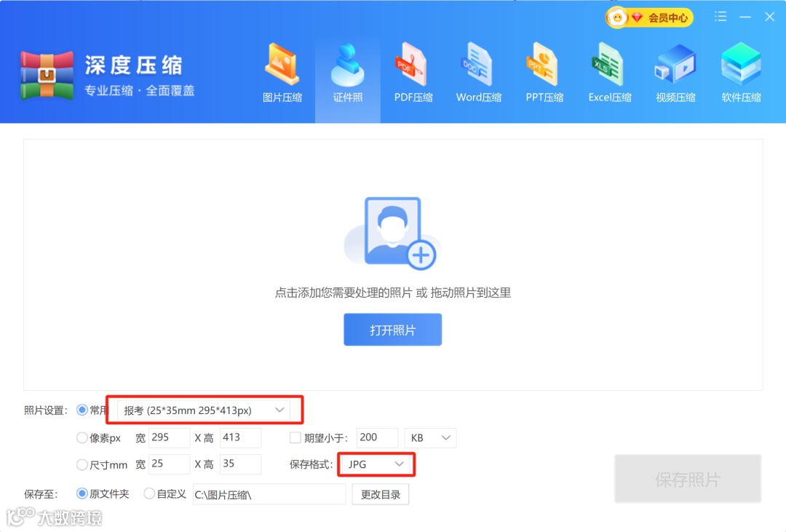Click the 保存照片 button
The height and width of the screenshot is (532, 786).
[688, 479]
